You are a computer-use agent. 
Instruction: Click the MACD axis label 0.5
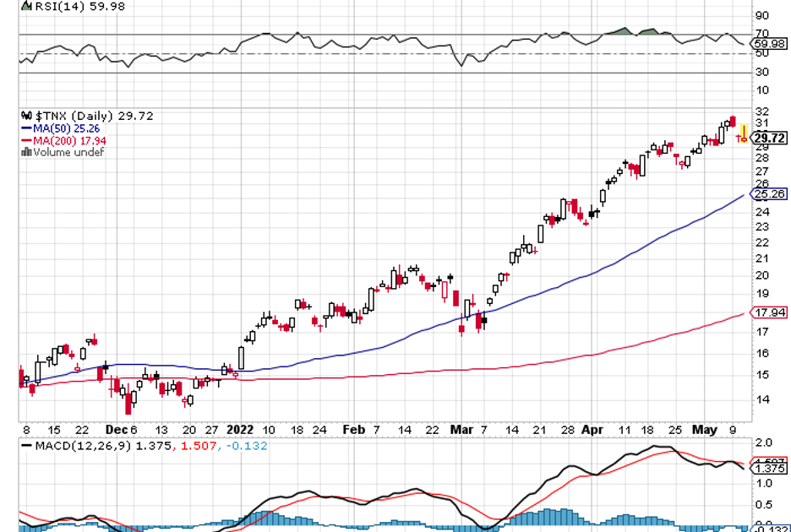[x=763, y=505]
